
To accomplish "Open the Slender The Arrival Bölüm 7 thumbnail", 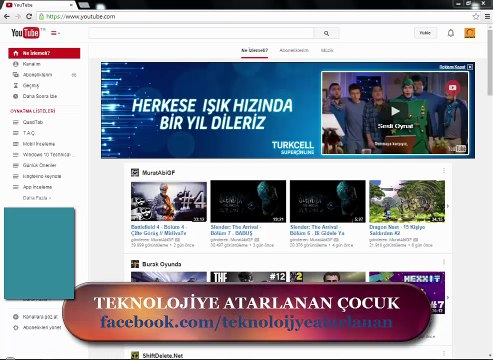I will [248, 201].
